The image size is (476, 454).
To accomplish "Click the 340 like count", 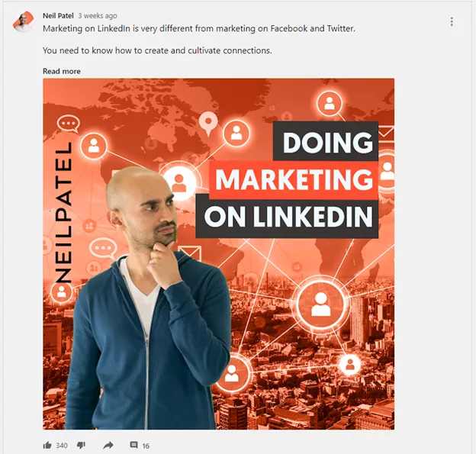I will click(x=62, y=446).
